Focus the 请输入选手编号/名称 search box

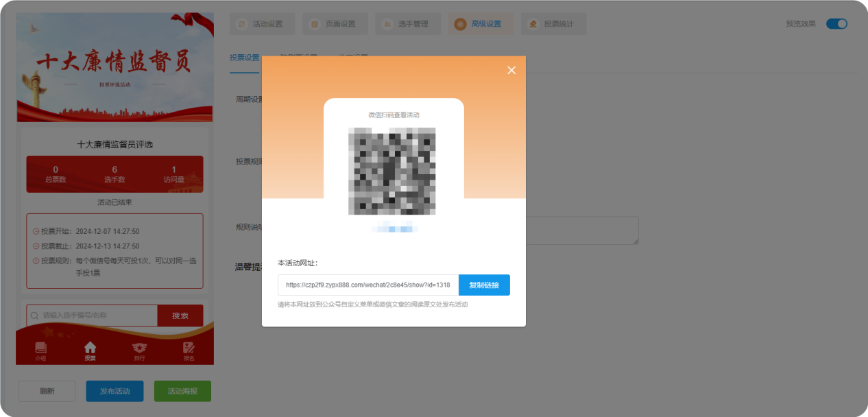(92, 315)
